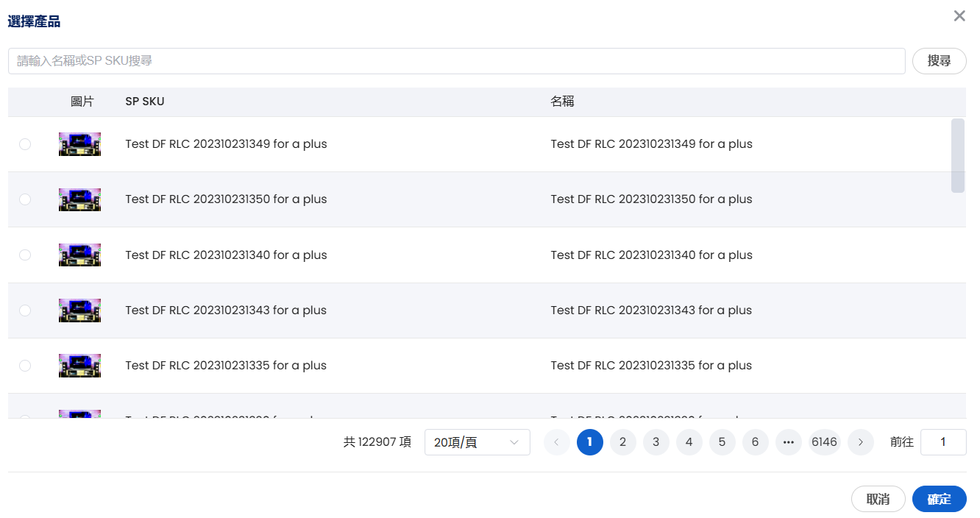This screenshot has height=518, width=980.
Task: Click 名稱 cell for product 202310231343
Action: point(651,311)
